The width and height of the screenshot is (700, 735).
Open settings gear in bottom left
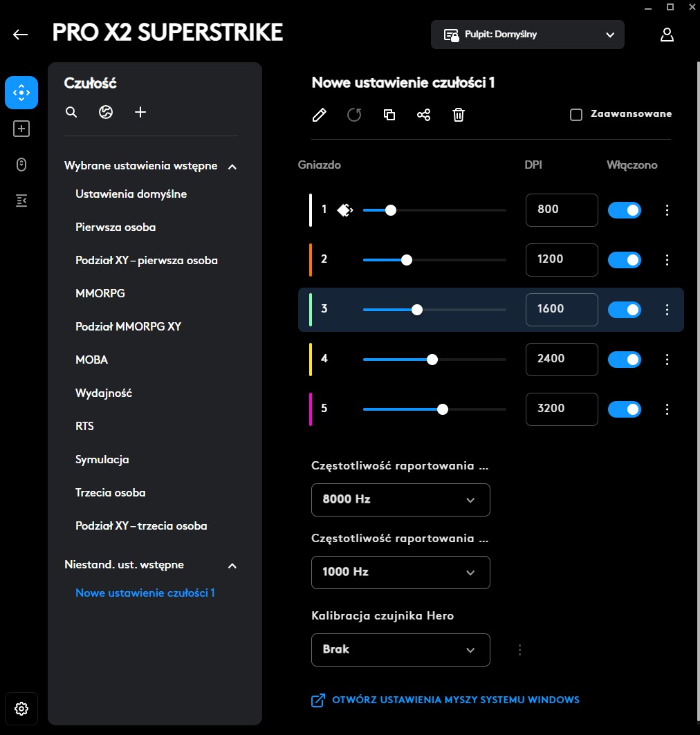[21, 709]
